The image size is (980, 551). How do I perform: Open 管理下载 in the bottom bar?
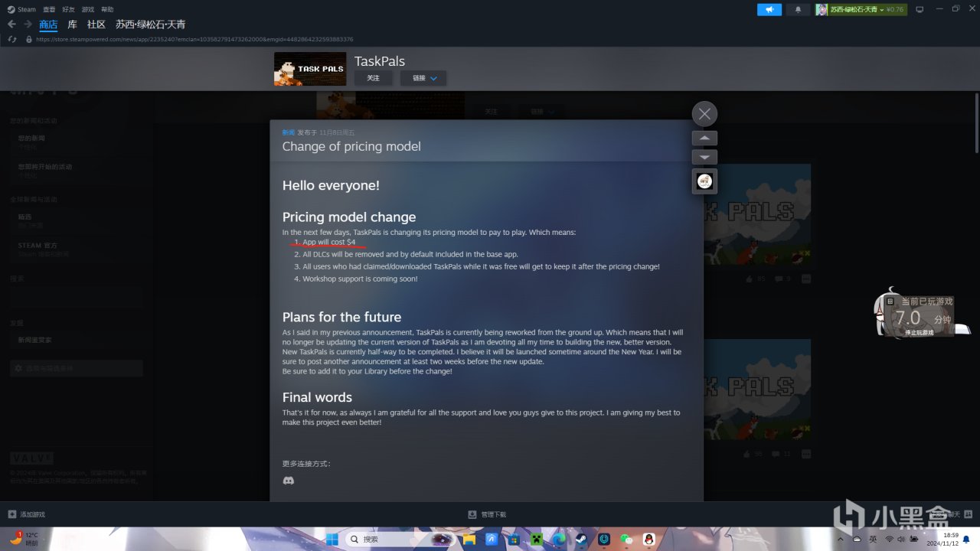[x=487, y=514]
